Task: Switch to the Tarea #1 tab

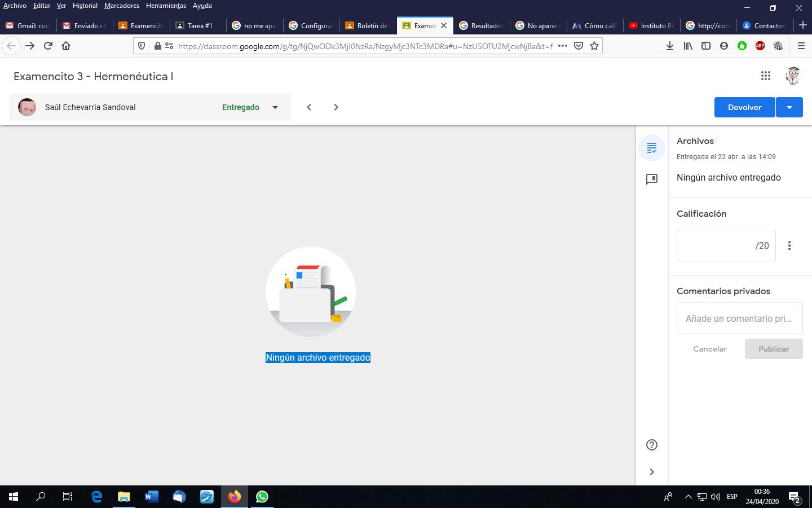Action: (x=196, y=25)
